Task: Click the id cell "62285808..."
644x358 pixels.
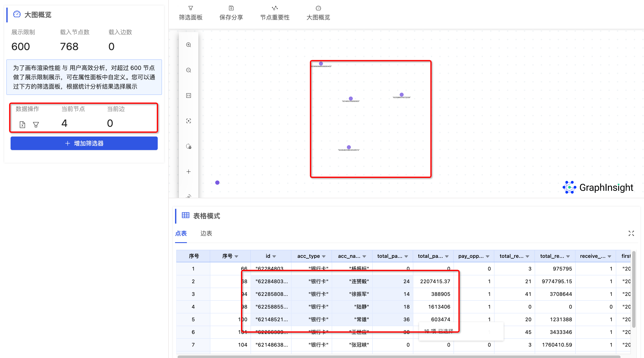Action: click(x=271, y=294)
